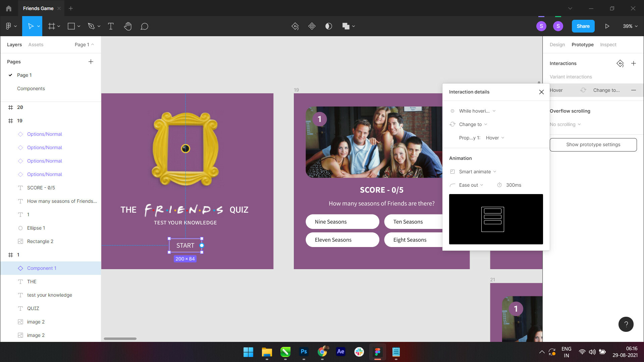Open the zoom level 39% dropdown
Screen dimensions: 644x362
[x=630, y=26]
